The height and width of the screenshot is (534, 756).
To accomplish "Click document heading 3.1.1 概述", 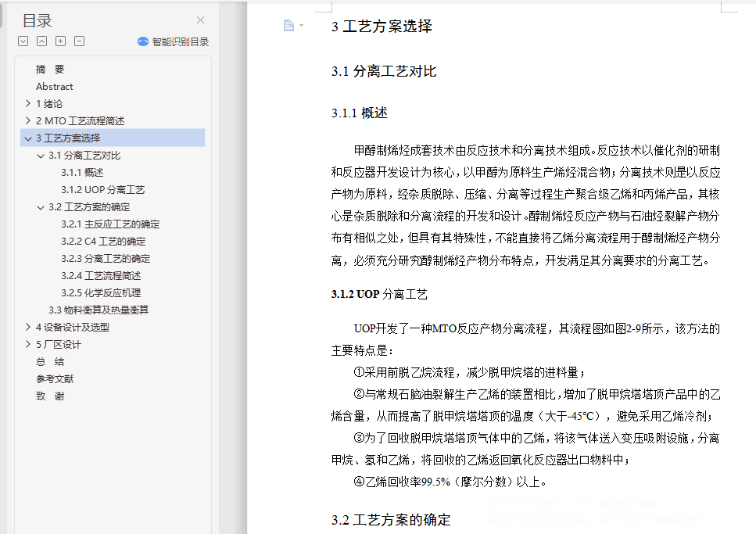I will click(359, 113).
